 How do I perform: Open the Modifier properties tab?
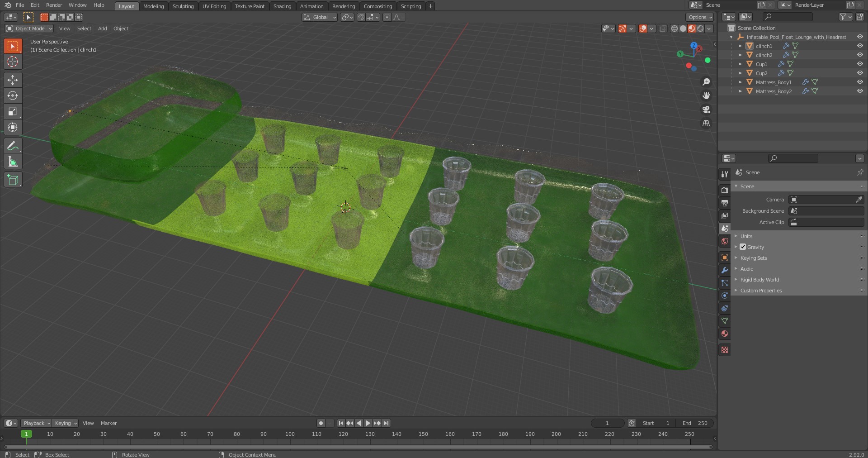point(725,270)
